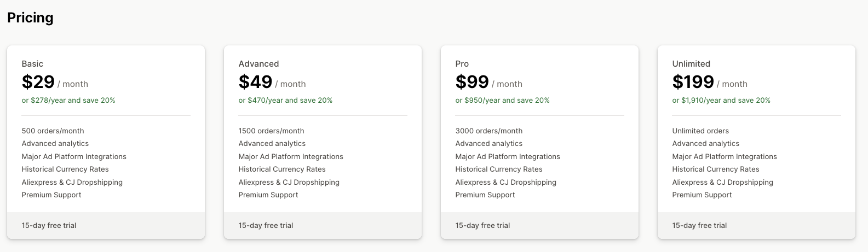Select the $278/year savings offer
Image resolution: width=868 pixels, height=252 pixels.
[x=68, y=101]
